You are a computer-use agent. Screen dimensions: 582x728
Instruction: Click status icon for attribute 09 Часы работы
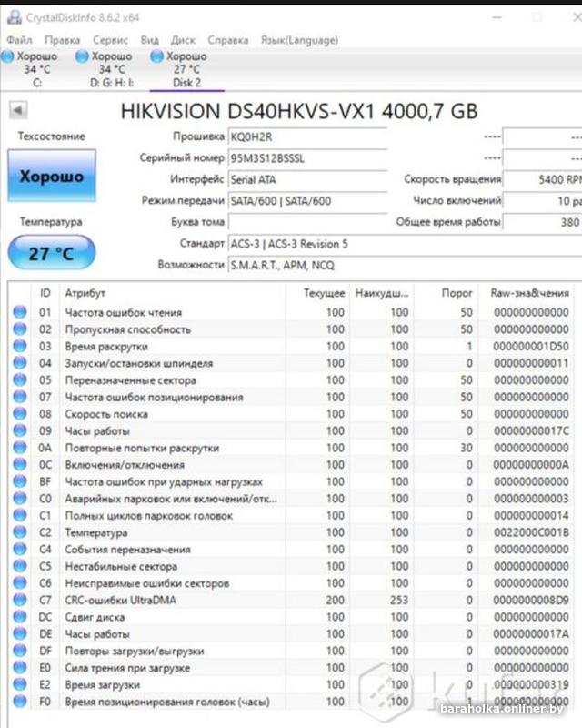coord(20,430)
